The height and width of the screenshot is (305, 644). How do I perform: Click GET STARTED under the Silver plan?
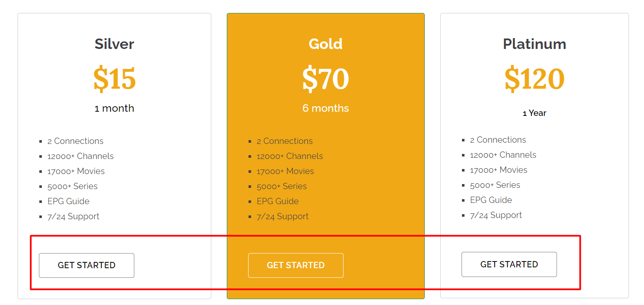(x=86, y=265)
